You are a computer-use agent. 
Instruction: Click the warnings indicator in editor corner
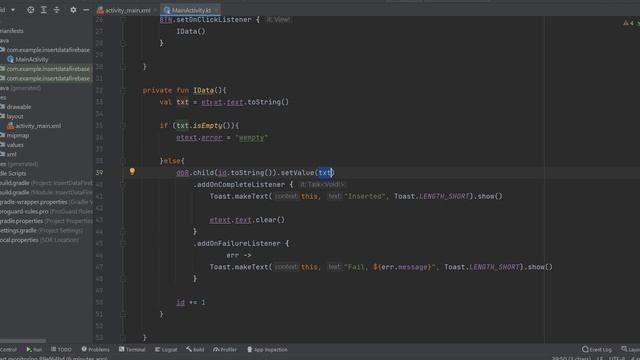(x=629, y=23)
